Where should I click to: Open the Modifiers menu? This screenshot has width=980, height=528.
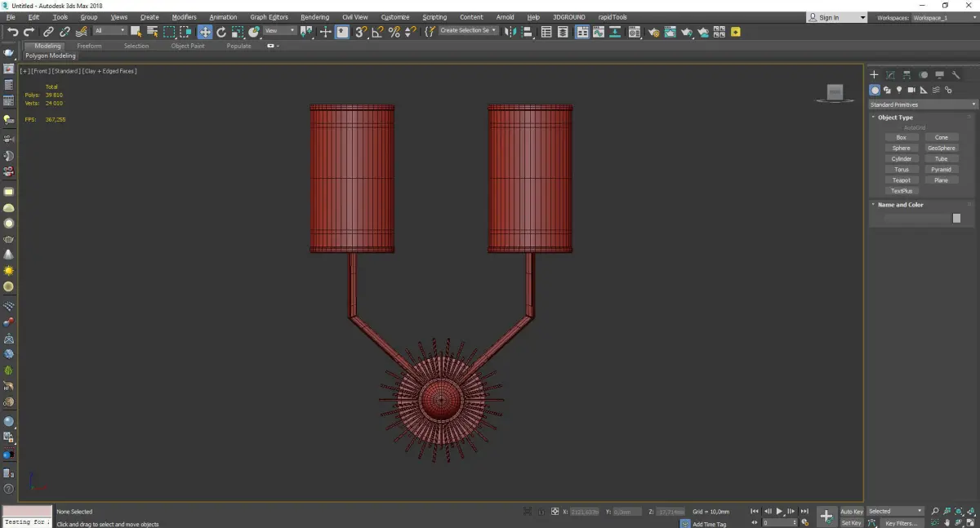click(x=184, y=17)
